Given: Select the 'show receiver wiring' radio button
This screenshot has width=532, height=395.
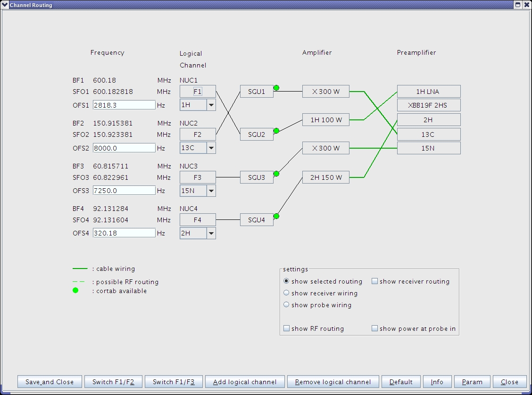Looking at the screenshot, I should (x=286, y=293).
